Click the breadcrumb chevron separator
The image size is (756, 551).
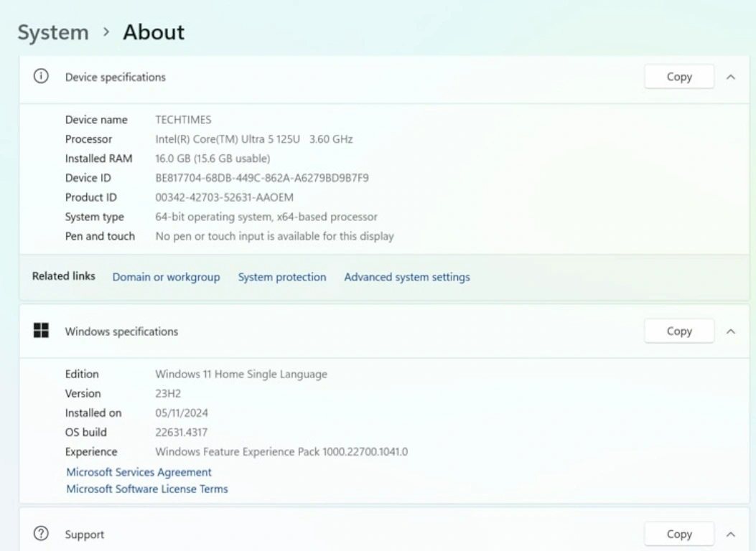(x=106, y=32)
